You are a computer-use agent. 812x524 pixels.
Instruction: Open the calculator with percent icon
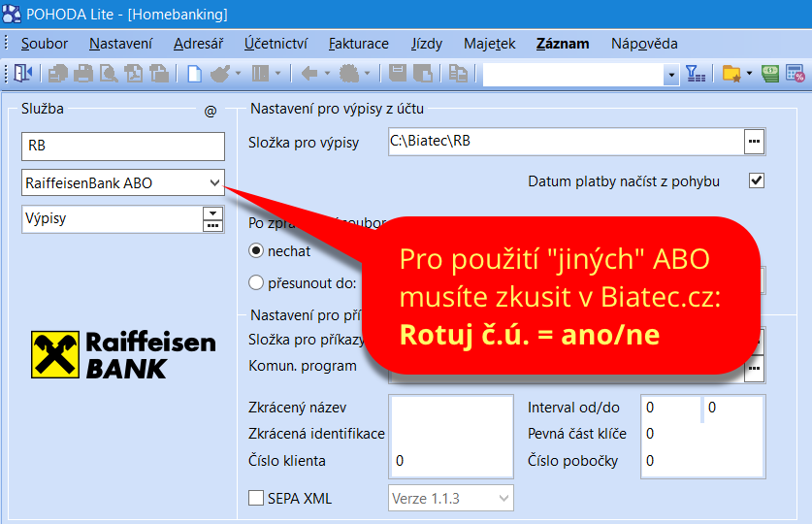point(795,74)
